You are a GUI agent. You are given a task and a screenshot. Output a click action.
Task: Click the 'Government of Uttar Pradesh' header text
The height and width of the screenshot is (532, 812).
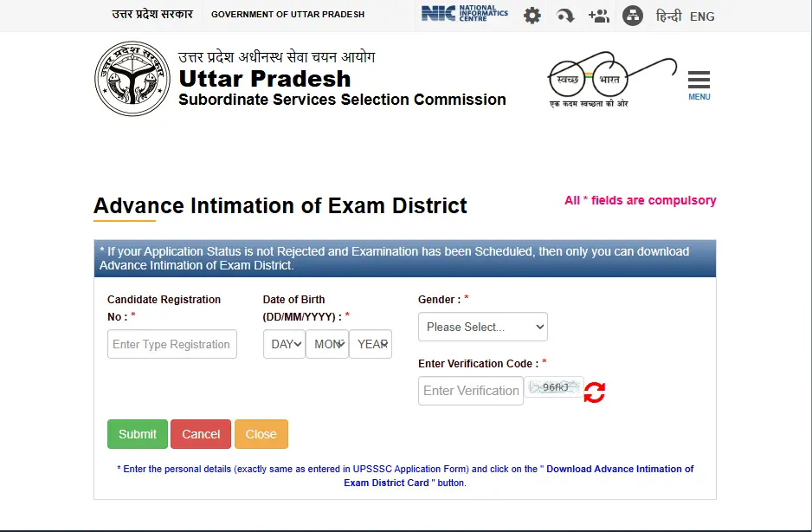point(288,15)
